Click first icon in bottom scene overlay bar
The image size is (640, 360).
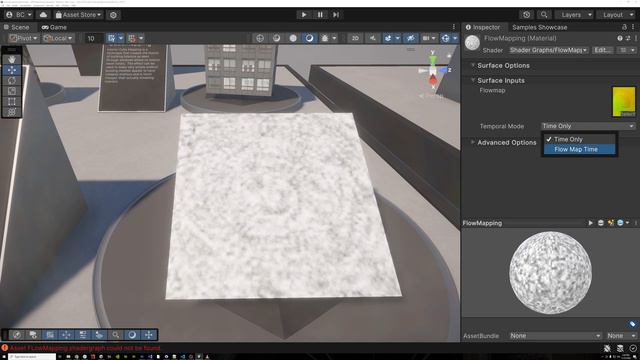[x=17, y=335]
